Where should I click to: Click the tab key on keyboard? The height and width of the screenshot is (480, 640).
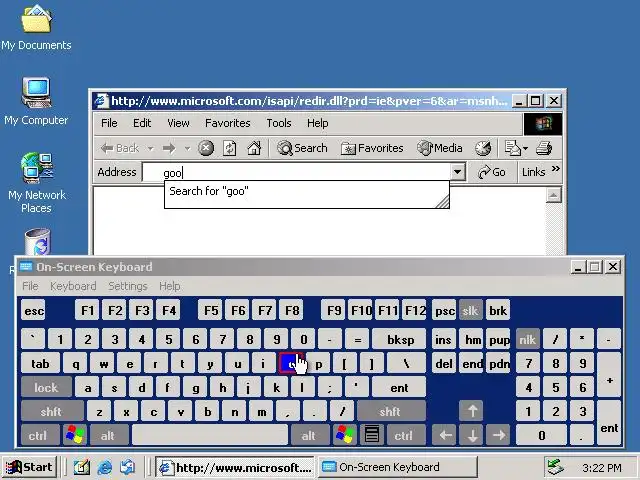coord(40,363)
